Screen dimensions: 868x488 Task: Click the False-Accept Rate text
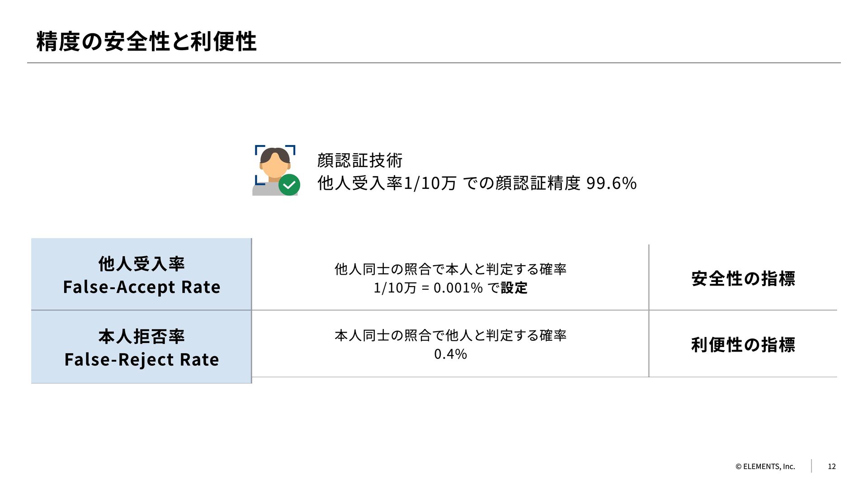(142, 287)
